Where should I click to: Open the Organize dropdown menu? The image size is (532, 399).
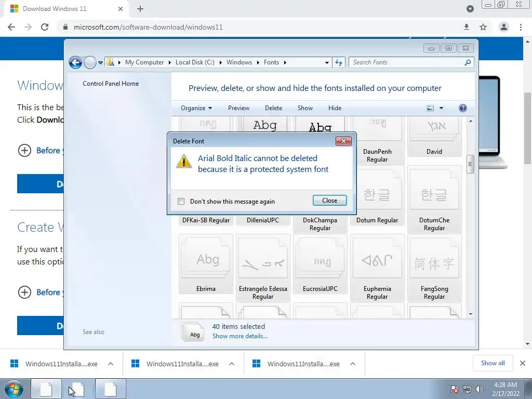point(196,108)
